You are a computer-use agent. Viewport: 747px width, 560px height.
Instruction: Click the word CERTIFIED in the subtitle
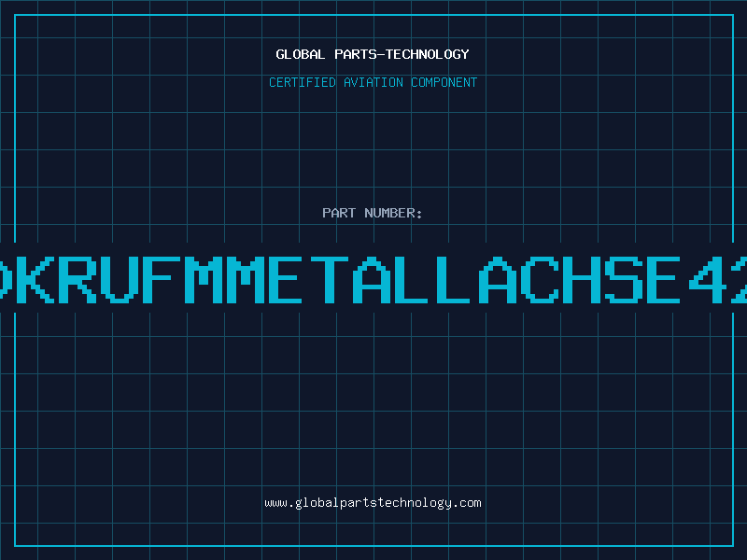303,82
